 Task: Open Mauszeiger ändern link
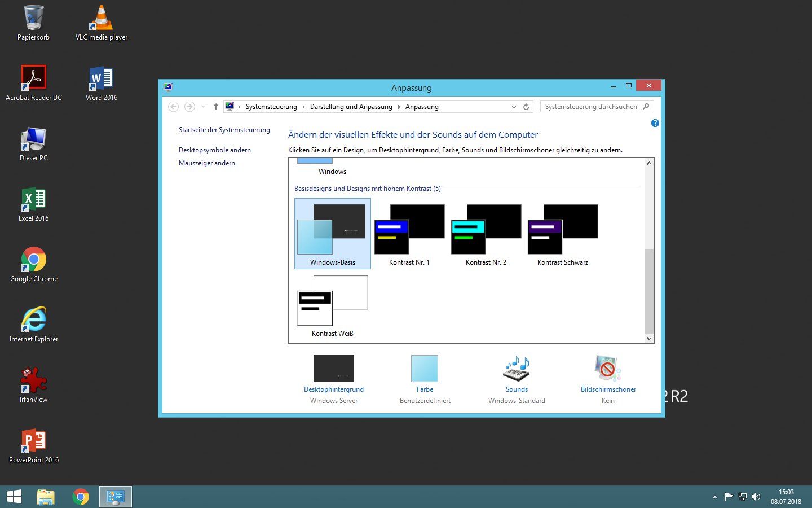[x=207, y=163]
